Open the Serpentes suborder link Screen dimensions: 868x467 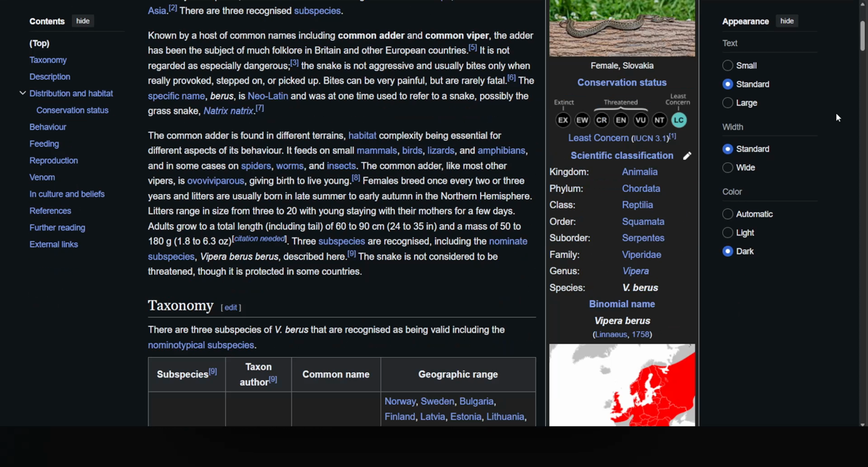(643, 238)
